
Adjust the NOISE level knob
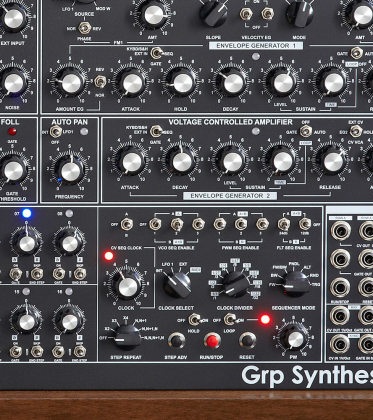pos(14,83)
